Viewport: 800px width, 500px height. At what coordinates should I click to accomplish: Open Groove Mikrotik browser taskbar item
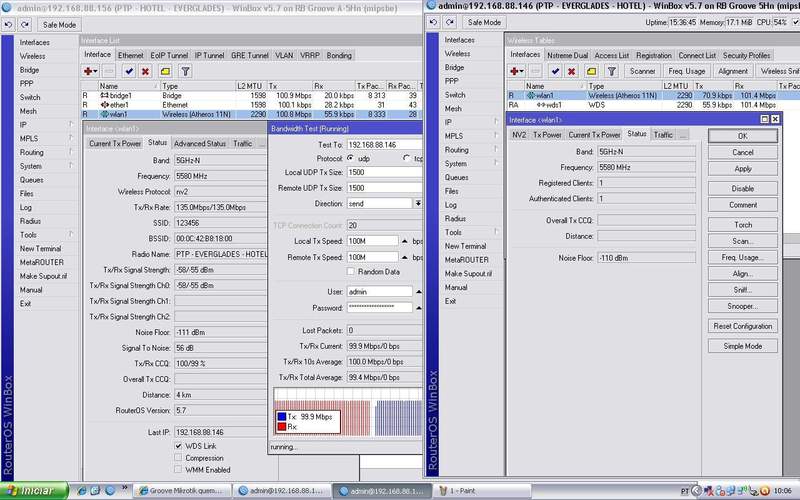tap(183, 491)
